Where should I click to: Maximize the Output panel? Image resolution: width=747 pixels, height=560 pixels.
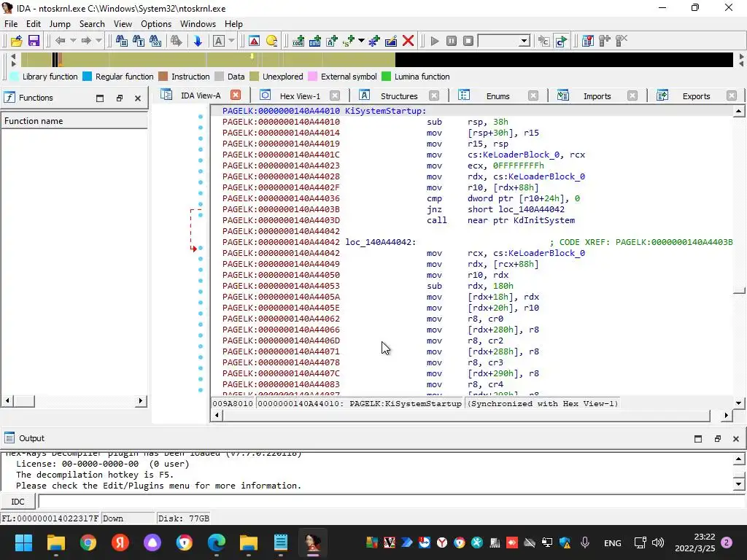pyautogui.click(x=698, y=438)
